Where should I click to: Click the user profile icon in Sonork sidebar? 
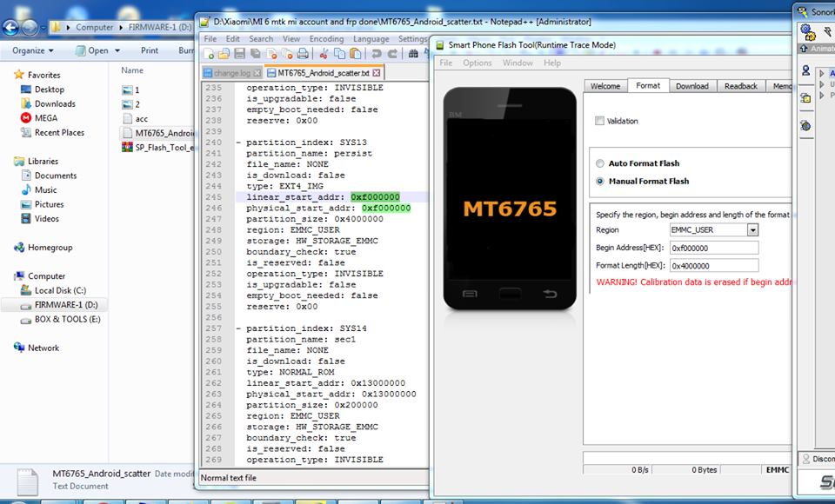tap(805, 70)
